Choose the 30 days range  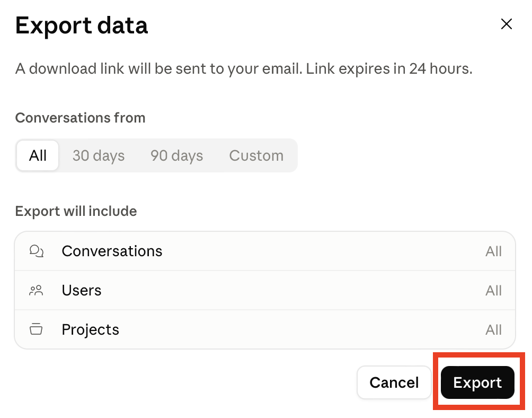pos(99,155)
